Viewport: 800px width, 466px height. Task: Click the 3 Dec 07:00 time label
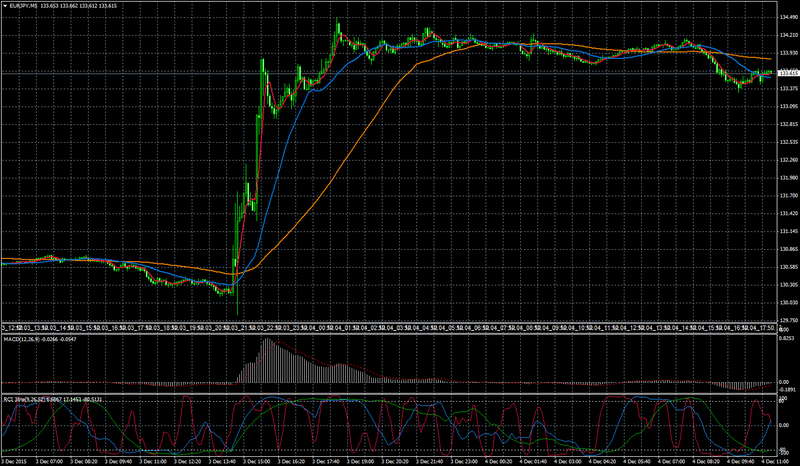tap(51, 460)
